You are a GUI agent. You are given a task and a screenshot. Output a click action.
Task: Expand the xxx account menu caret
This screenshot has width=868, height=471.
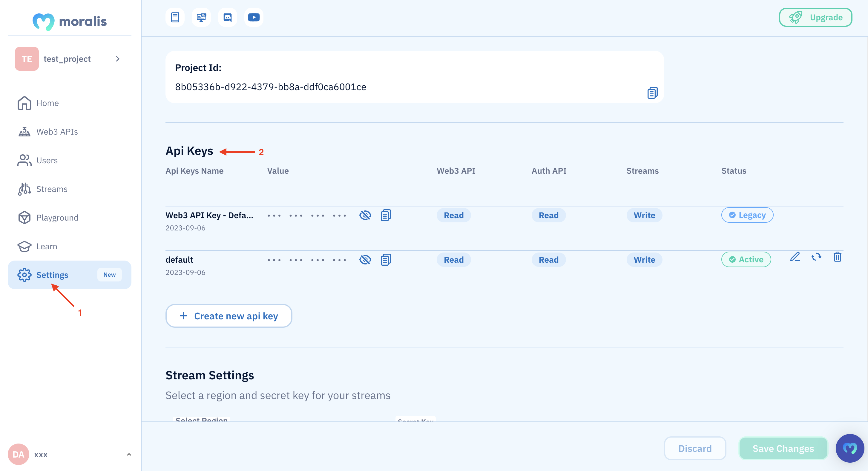(129, 454)
